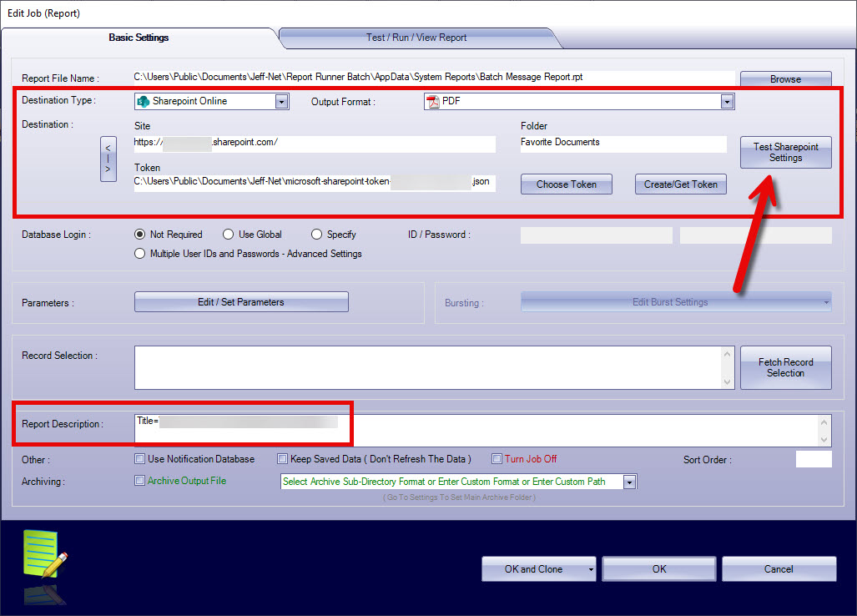Screen dimensions: 857x616
Task: Open the Archive Sub-Directory Format dropdown
Action: [629, 482]
